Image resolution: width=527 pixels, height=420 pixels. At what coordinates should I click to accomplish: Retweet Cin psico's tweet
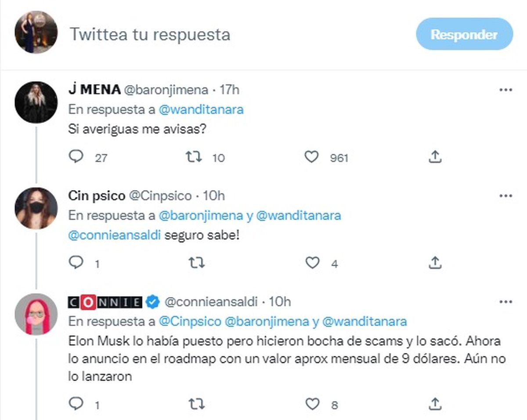coord(196,263)
